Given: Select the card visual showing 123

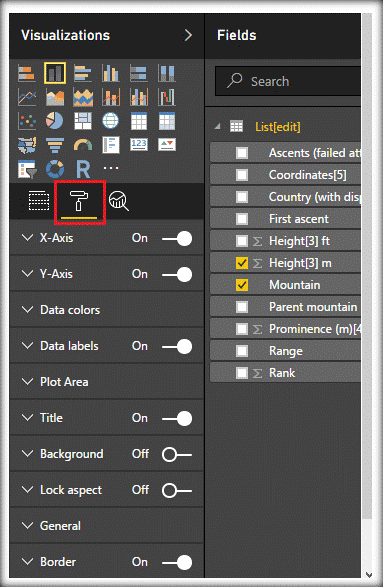Looking at the screenshot, I should tap(139, 145).
